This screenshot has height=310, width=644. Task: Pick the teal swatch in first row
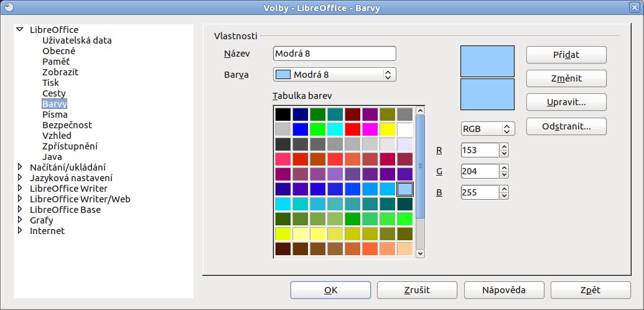click(x=335, y=115)
